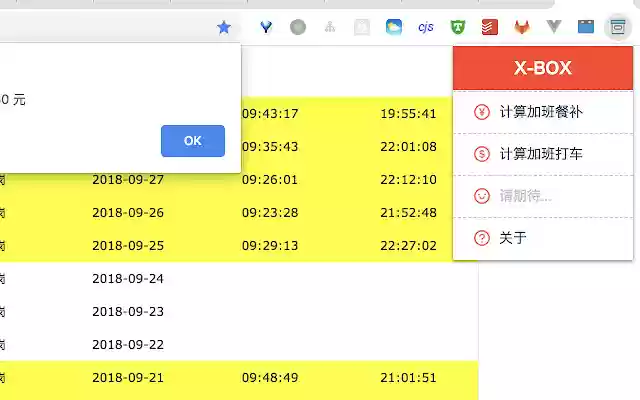640x400 pixels.
Task: Click the 2018-09-24 date cell
Action: [x=127, y=279]
